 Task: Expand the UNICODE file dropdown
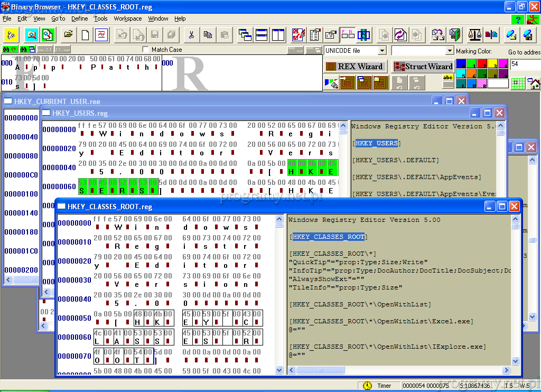[x=382, y=51]
